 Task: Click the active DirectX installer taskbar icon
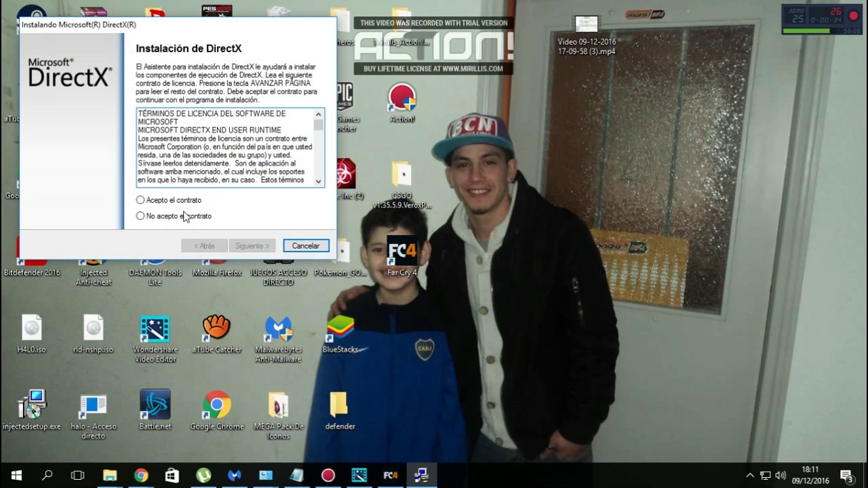[422, 475]
